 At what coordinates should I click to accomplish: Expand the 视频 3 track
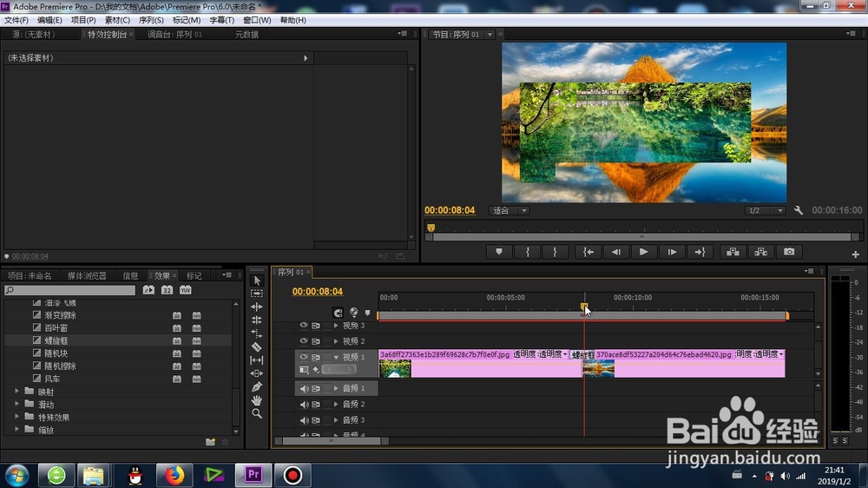336,326
